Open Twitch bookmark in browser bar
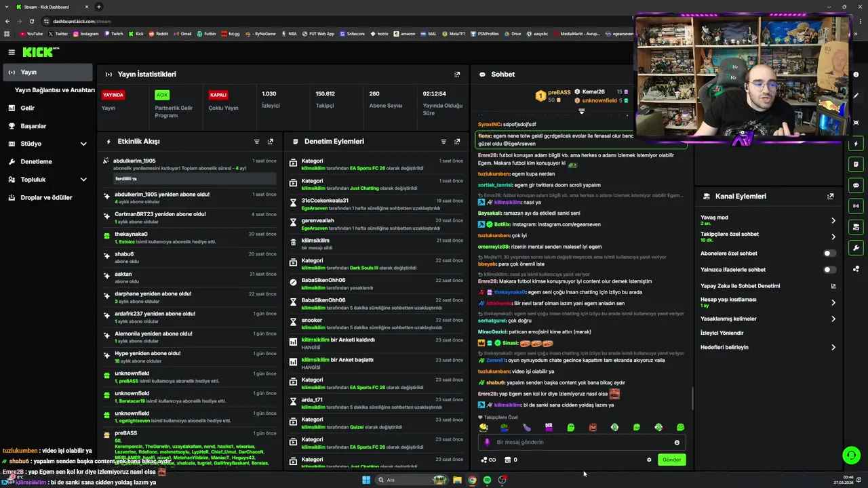Screen dimensions: 868x488 (113, 33)
